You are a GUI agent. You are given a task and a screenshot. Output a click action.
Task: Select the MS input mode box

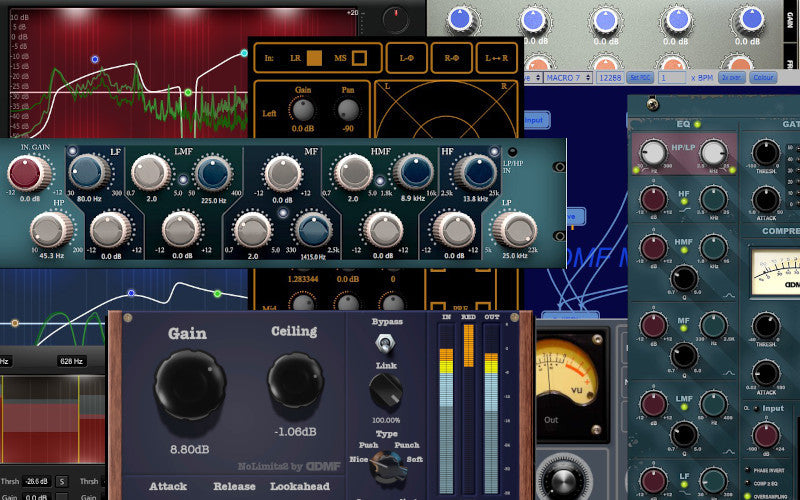358,59
